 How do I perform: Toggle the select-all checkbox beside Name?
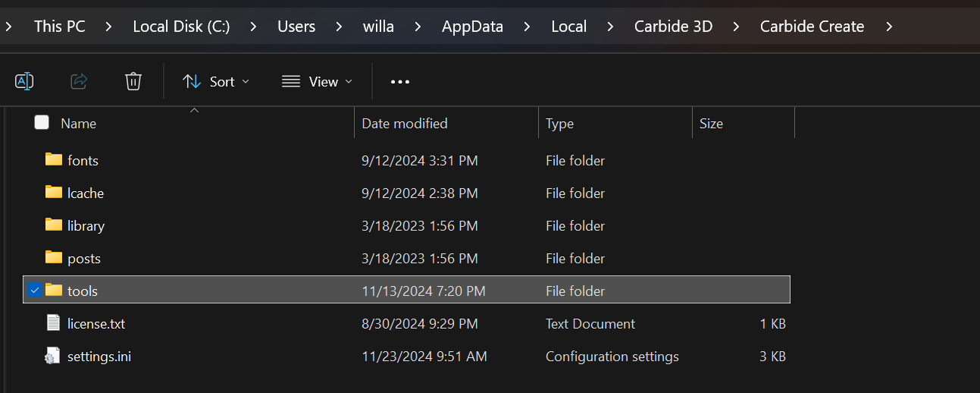(42, 123)
